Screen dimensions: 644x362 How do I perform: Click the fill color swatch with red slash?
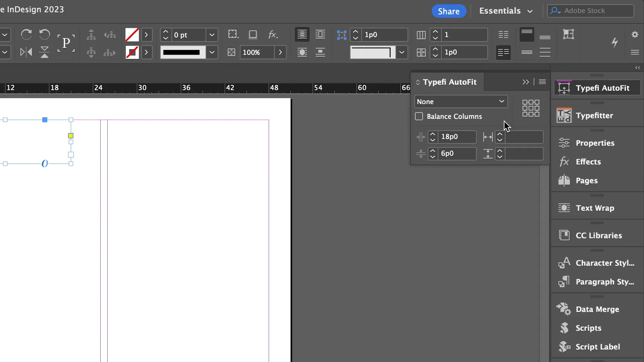point(132,35)
